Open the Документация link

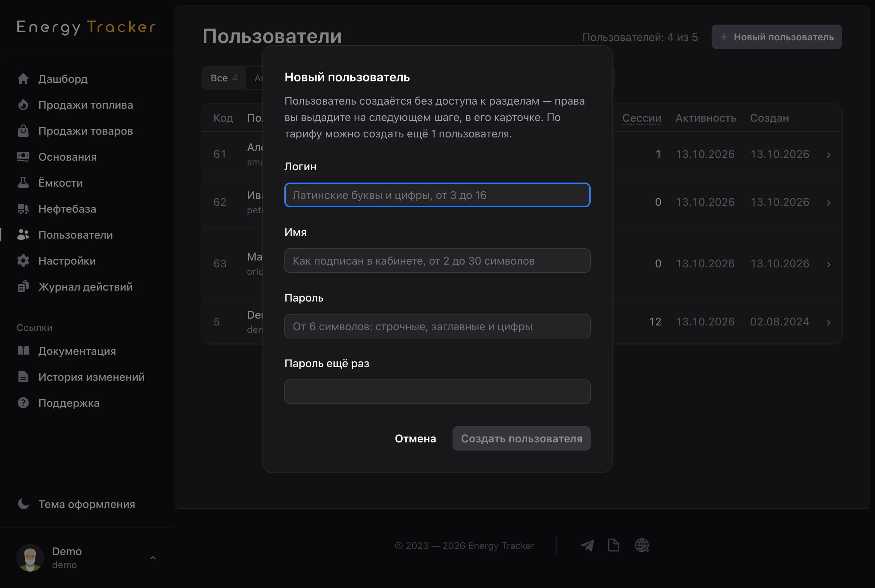[x=77, y=351]
